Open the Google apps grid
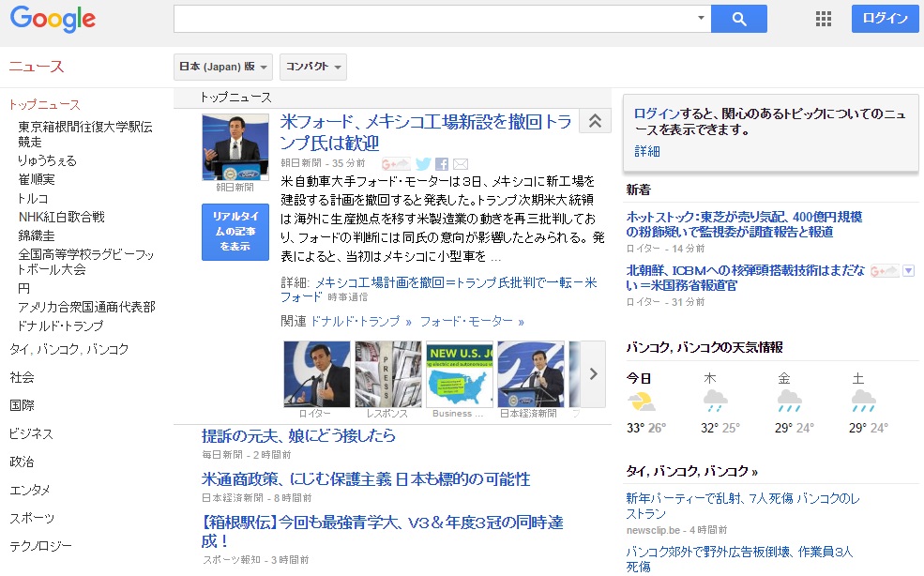Screen dimensions: 924x576 point(824,19)
